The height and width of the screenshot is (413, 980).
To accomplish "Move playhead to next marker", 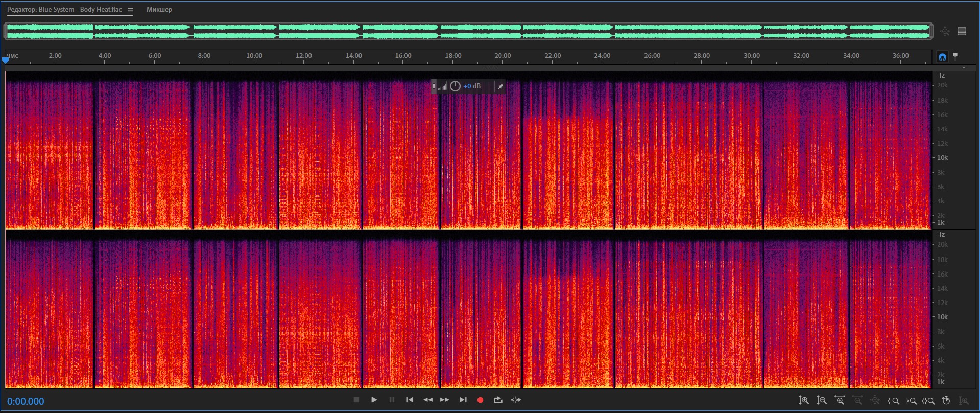I will click(463, 400).
